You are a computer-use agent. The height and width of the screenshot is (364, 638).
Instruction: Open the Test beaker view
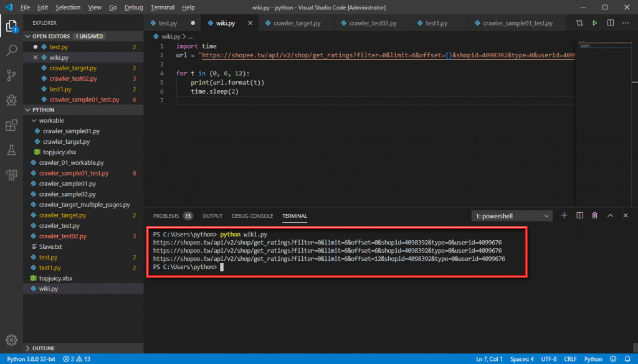point(11,150)
